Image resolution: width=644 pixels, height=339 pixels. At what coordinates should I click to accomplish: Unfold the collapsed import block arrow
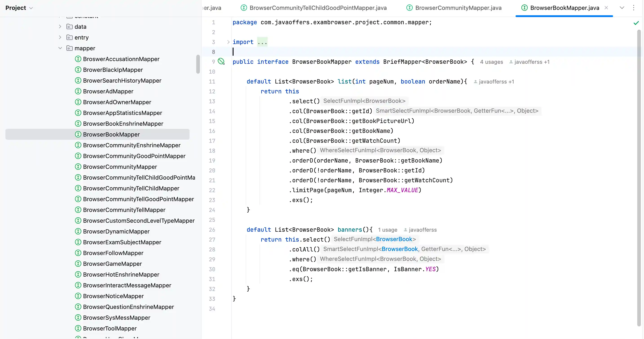pyautogui.click(x=228, y=42)
